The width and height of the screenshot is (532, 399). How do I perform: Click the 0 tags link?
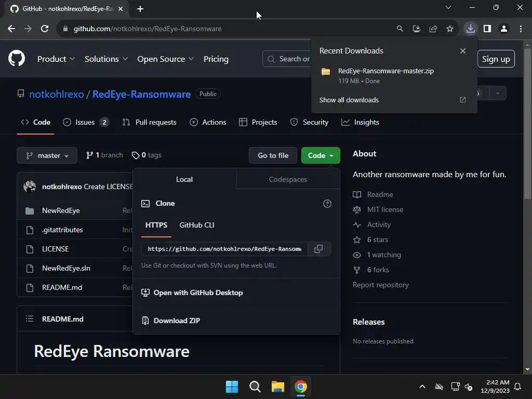[x=147, y=155]
